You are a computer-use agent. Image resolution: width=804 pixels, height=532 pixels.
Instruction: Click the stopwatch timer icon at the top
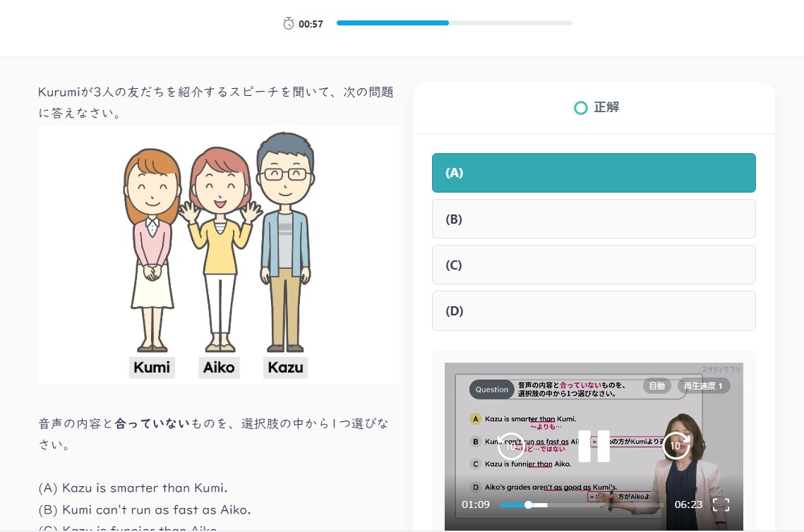pyautogui.click(x=287, y=23)
